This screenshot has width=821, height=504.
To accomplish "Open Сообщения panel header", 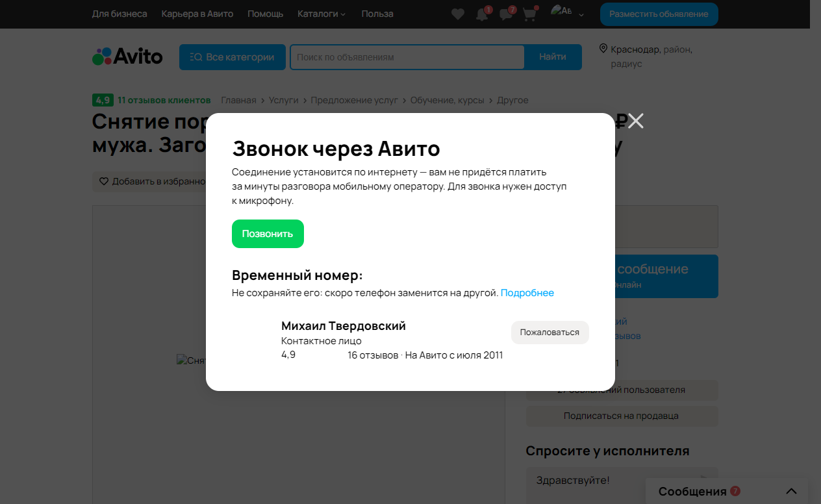I will pos(727,491).
